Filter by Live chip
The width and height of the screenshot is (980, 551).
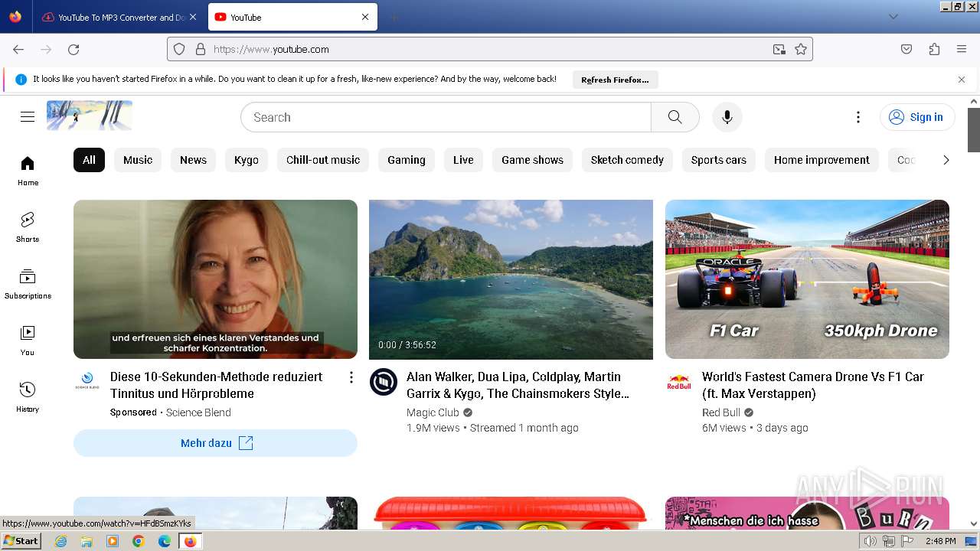(x=463, y=160)
